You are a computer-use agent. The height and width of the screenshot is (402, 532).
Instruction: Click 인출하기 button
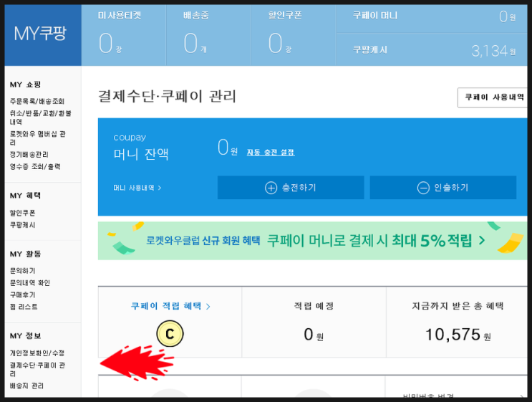(443, 188)
